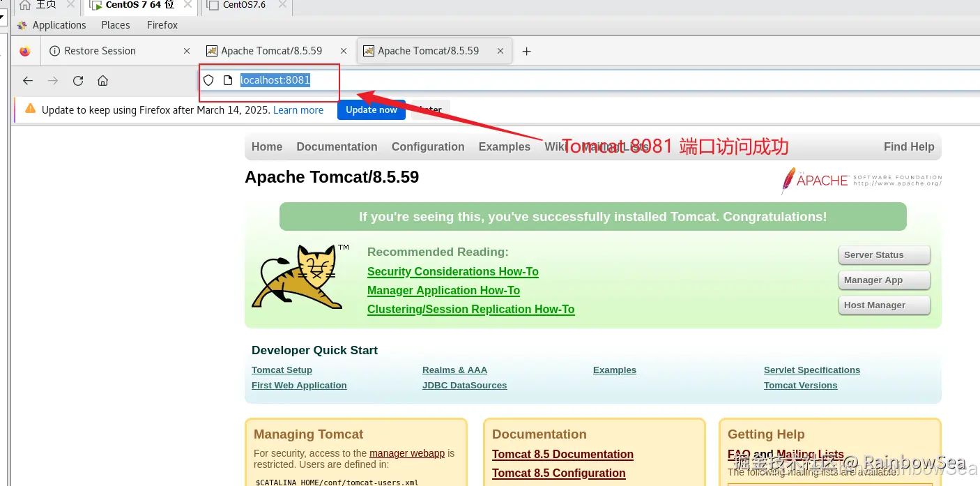Click Find Help in navigation bar
The height and width of the screenshot is (486, 980).
point(909,147)
